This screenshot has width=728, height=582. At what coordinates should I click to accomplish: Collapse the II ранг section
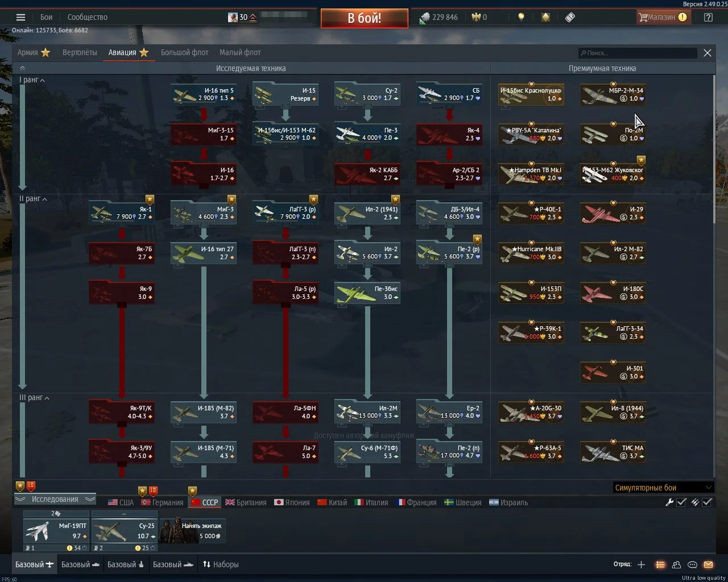[x=34, y=199]
